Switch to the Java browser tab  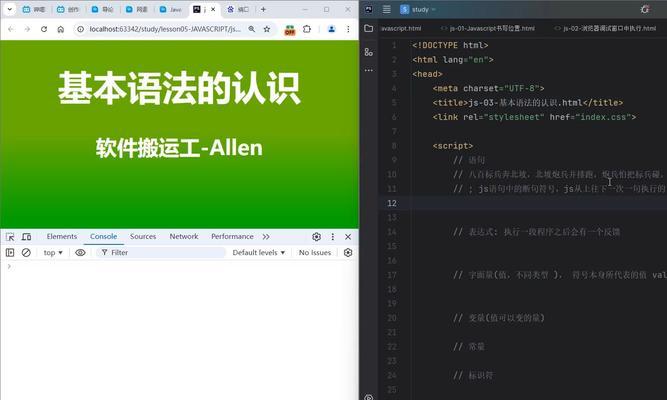[171, 9]
